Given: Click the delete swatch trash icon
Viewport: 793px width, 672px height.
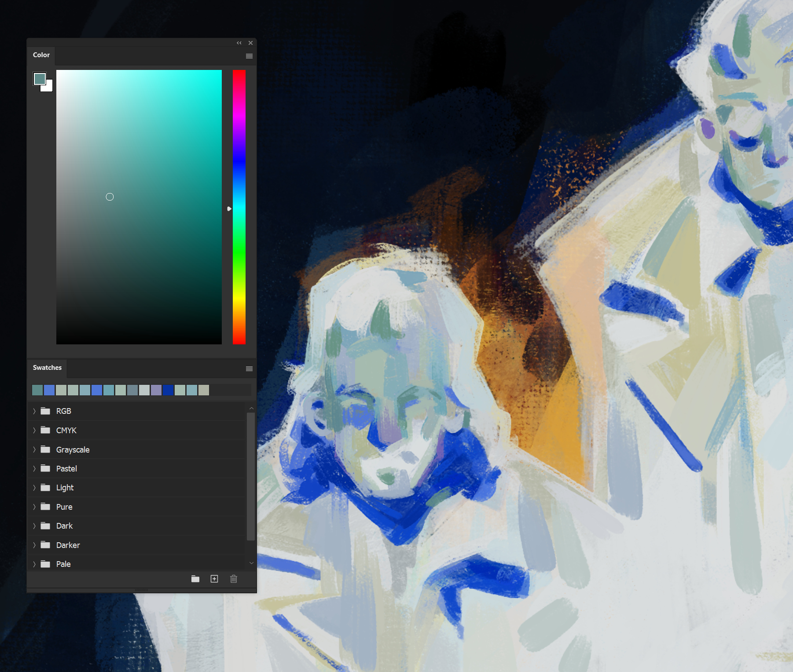Looking at the screenshot, I should pyautogui.click(x=234, y=579).
